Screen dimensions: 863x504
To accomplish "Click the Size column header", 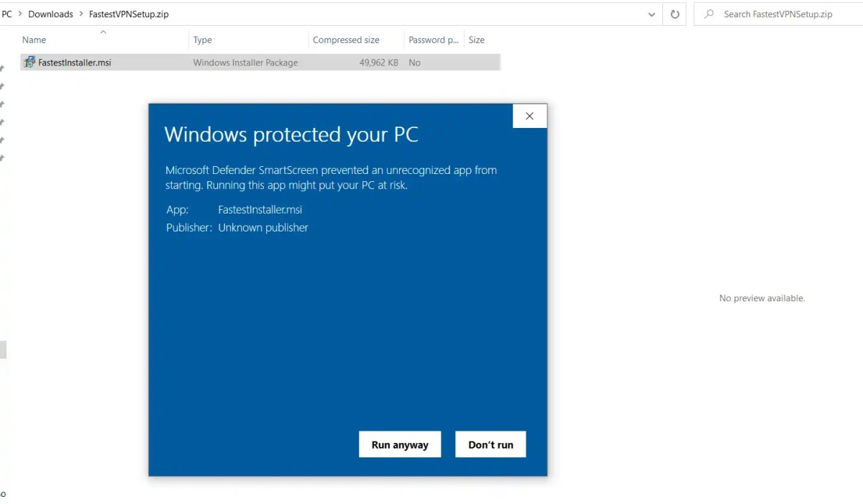I will 477,40.
